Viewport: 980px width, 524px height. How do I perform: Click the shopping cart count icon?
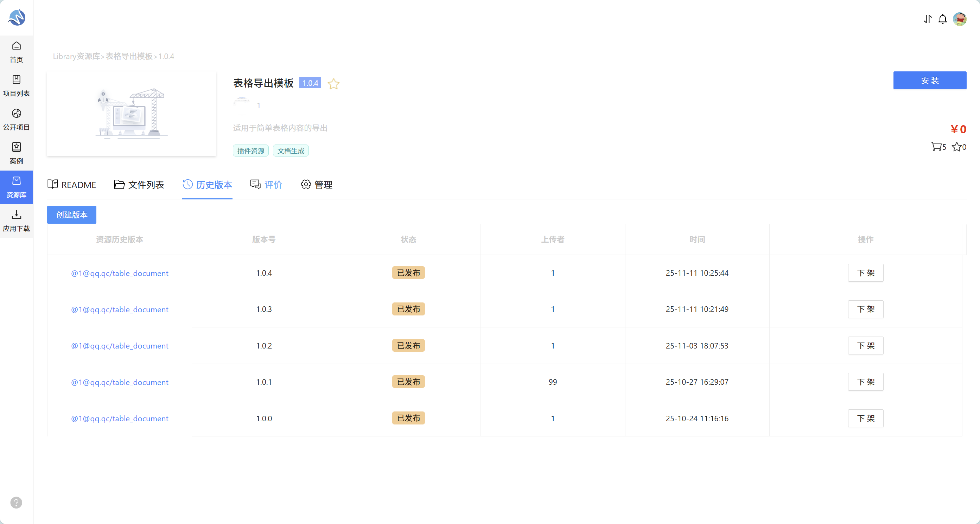click(x=938, y=147)
